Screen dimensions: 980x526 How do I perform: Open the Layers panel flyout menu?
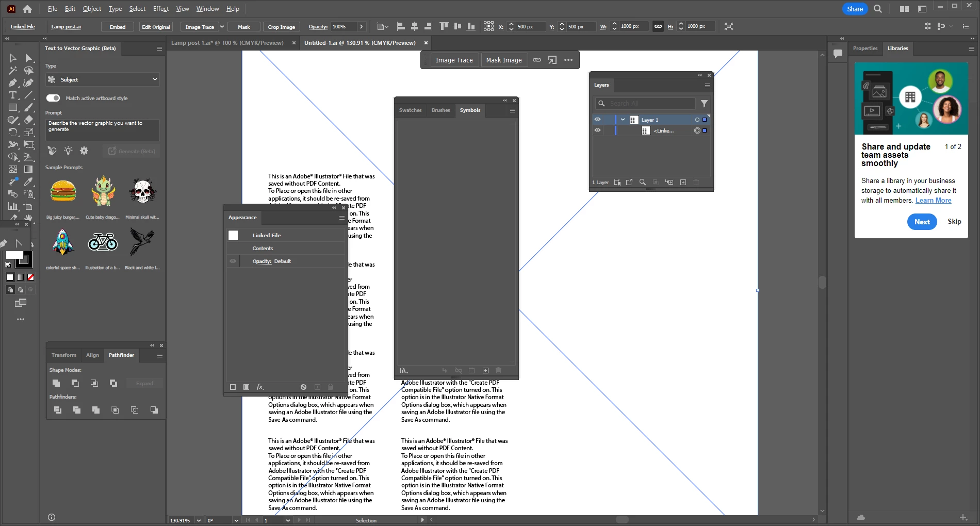(x=708, y=85)
